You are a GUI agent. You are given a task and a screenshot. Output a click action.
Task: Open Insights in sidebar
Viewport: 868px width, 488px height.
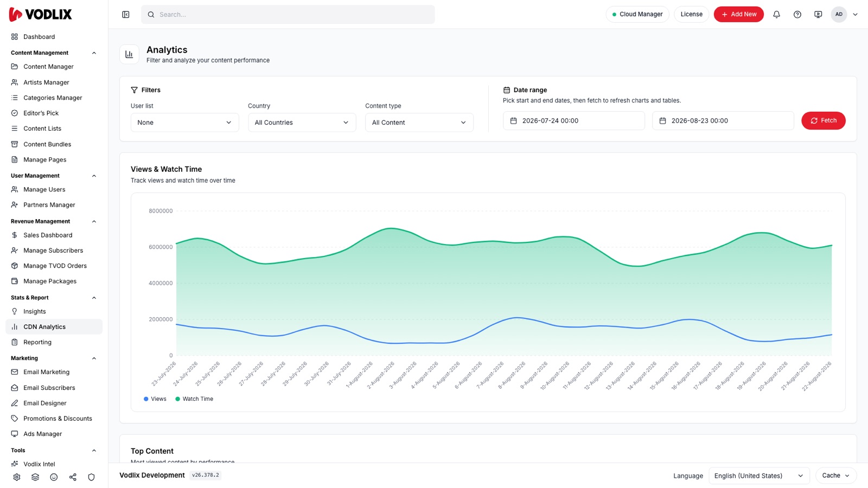click(x=54, y=312)
